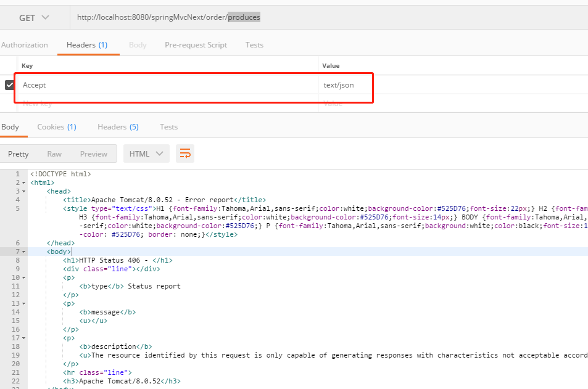Switch to the request Tests tab
This screenshot has width=588, height=389.
pos(254,45)
